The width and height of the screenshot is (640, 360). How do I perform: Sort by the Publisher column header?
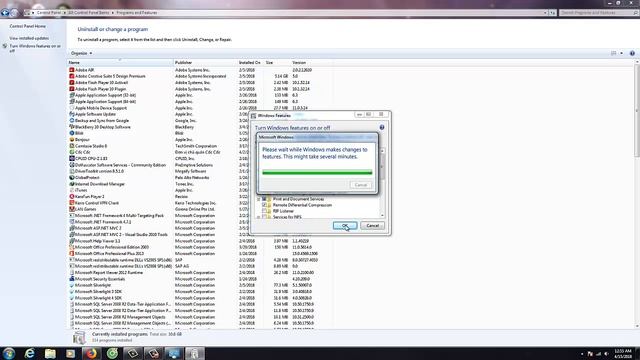(205, 62)
